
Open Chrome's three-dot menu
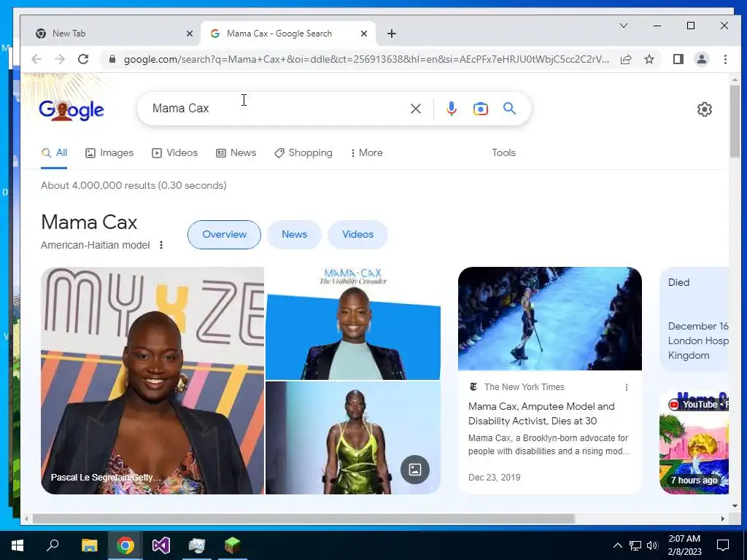[x=725, y=59]
